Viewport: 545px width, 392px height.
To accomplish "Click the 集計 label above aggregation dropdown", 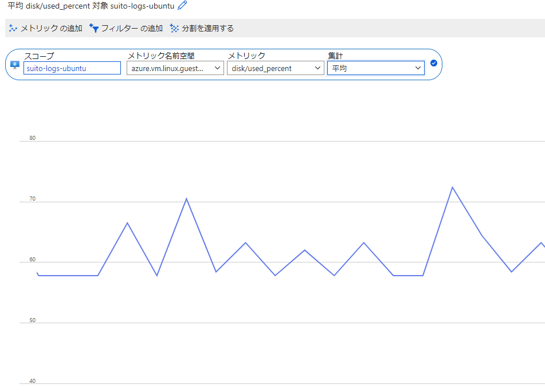I will [335, 56].
